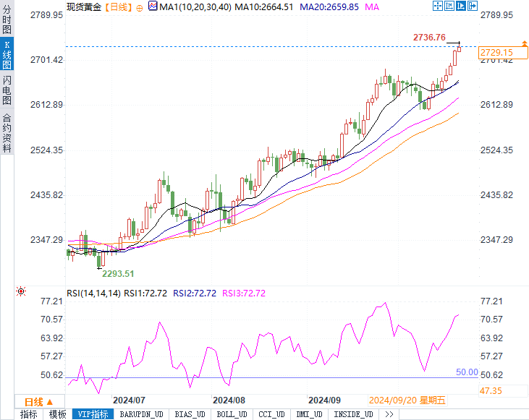The height and width of the screenshot is (420, 529).
Task: Click the red sun icon beside RSI
Action: [x=21, y=292]
